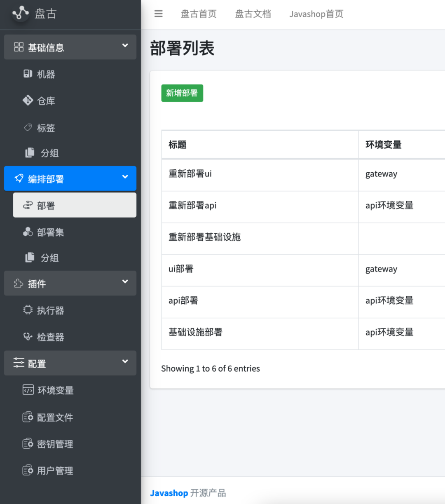Click the api部署 row title
445x504 pixels.
pyautogui.click(x=183, y=300)
